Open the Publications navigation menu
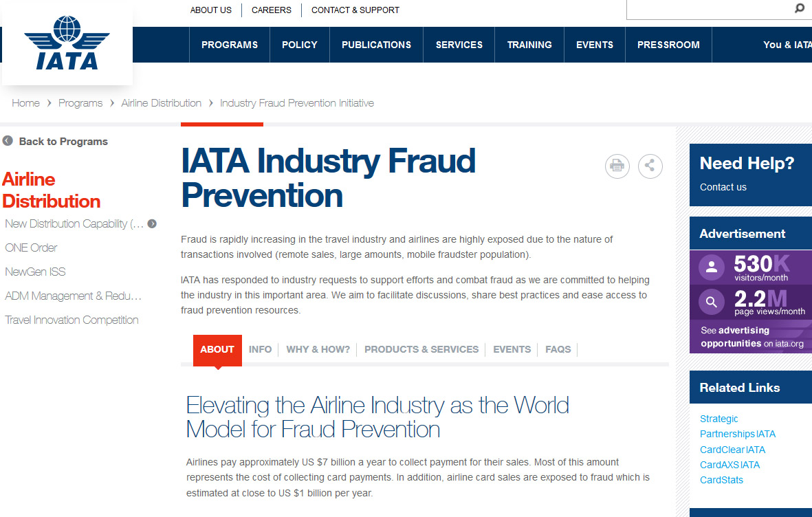 tap(376, 45)
